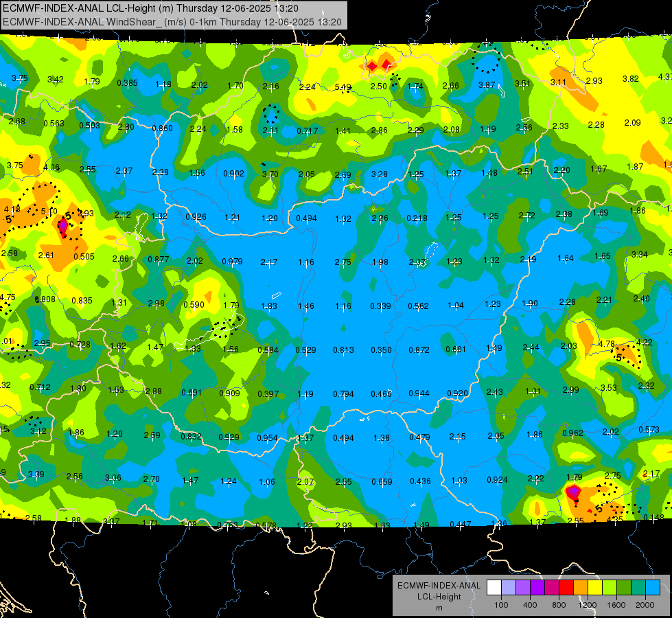The height and width of the screenshot is (618, 672).
Task: Click the wind shear value 0.397
Action: 268,393
